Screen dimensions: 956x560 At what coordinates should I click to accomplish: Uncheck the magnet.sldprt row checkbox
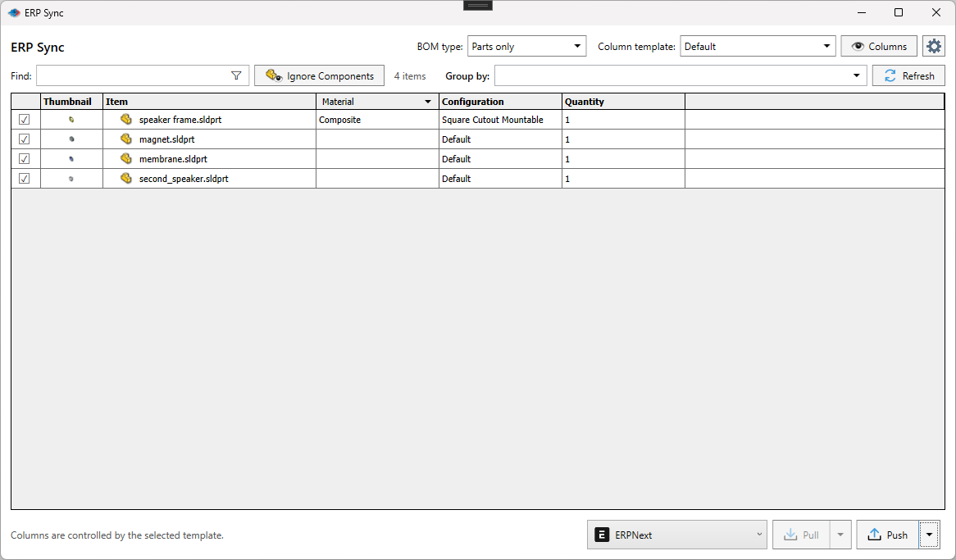point(25,139)
